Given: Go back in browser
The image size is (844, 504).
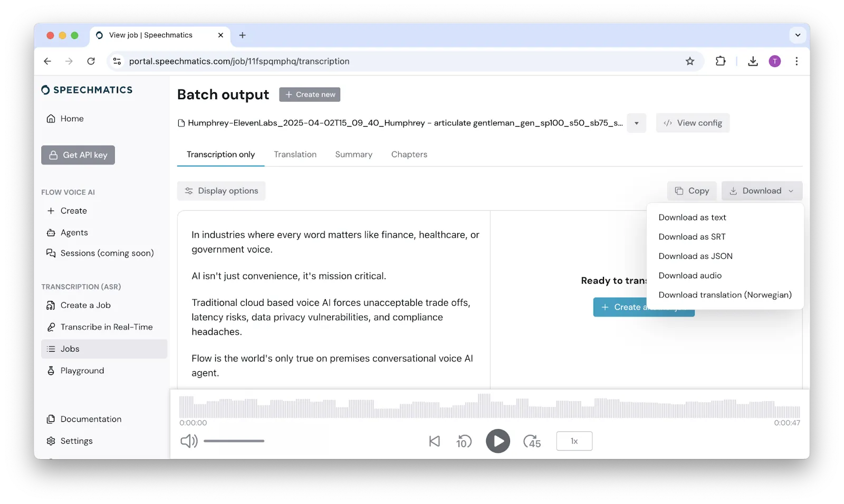Looking at the screenshot, I should (47, 61).
